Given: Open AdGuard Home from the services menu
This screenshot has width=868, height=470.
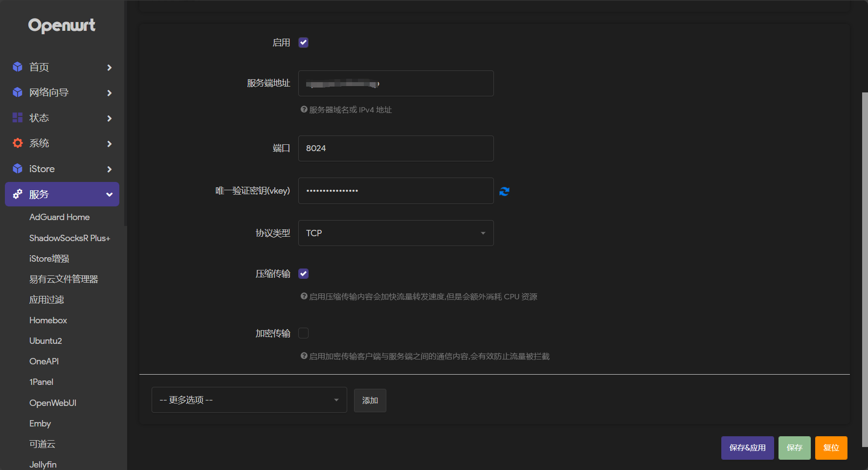Looking at the screenshot, I should coord(59,217).
